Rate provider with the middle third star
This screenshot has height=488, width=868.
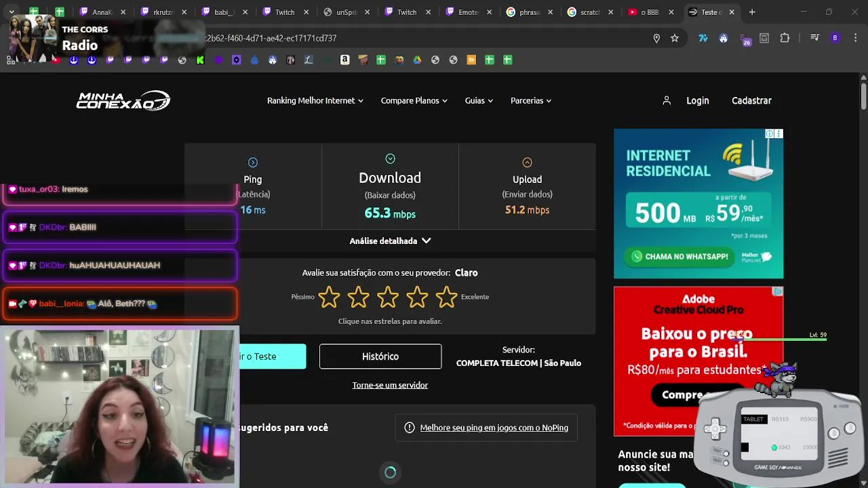pyautogui.click(x=388, y=297)
